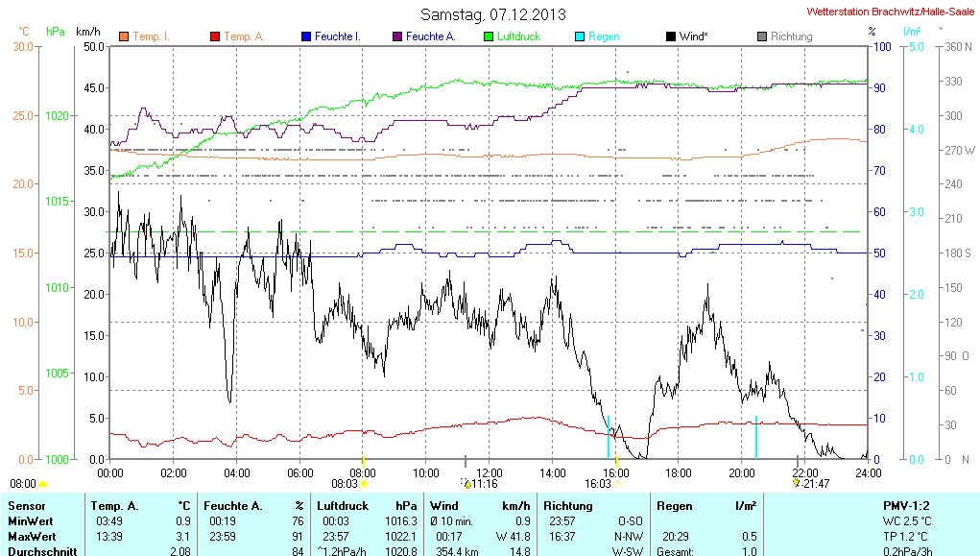The image size is (980, 556).
Task: Click the blue Feuchte I. legend square
Action: pos(305,36)
